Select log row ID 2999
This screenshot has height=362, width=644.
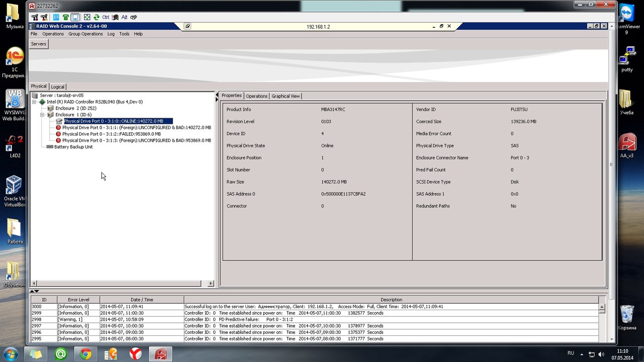(x=314, y=313)
